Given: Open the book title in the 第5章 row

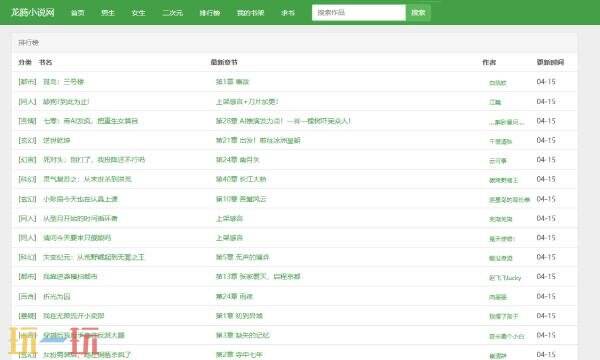Looking at the screenshot, I should [94, 257].
